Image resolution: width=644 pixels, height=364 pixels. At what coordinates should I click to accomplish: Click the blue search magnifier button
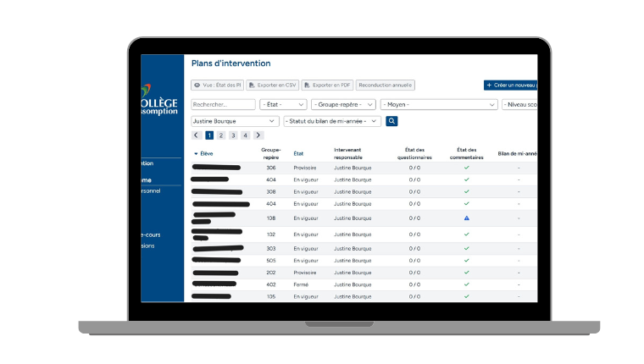click(x=391, y=121)
